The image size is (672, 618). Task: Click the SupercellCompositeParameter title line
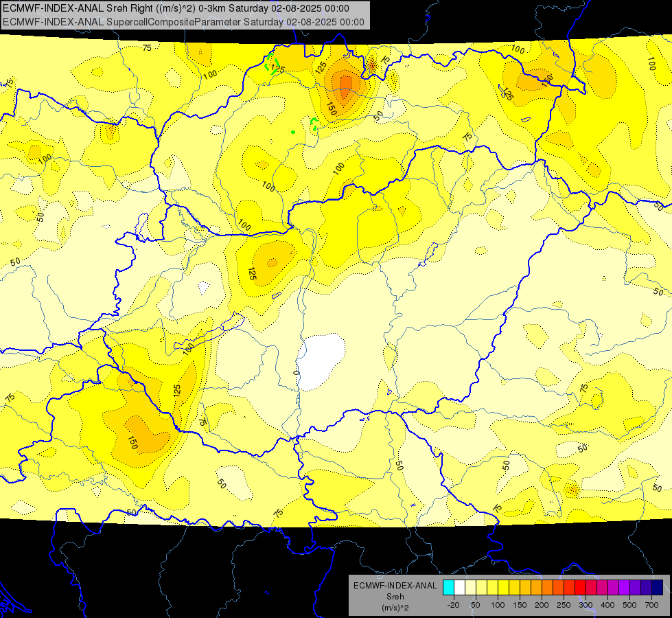(183, 22)
